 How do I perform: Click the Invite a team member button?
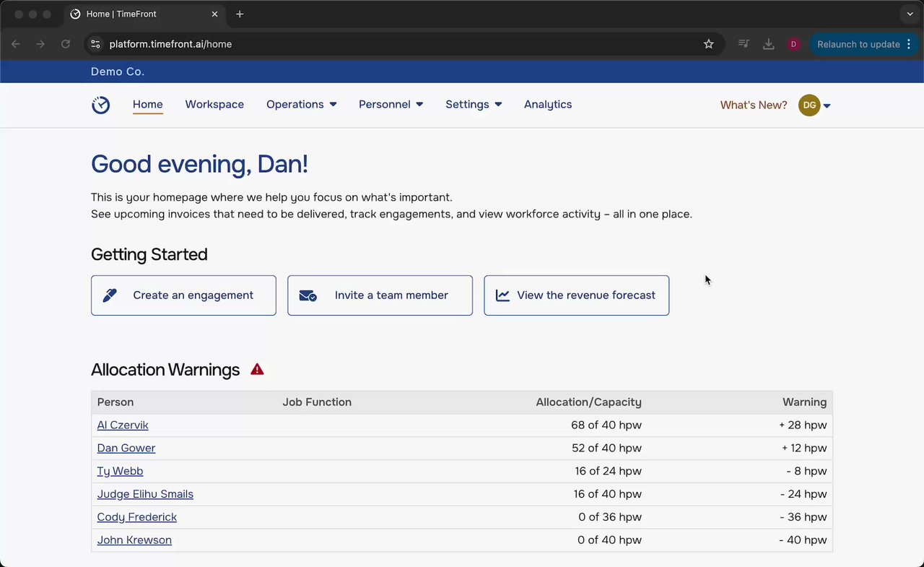[380, 295]
